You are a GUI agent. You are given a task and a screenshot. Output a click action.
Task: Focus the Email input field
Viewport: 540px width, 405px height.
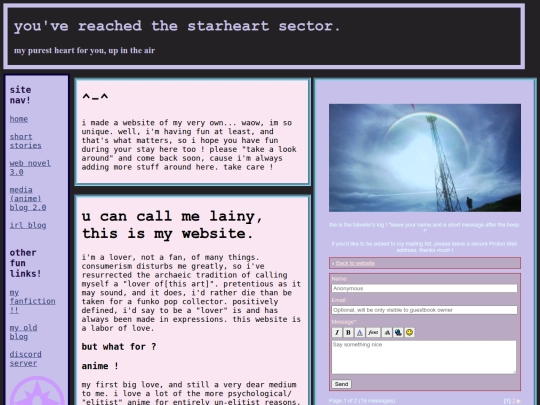click(x=424, y=310)
